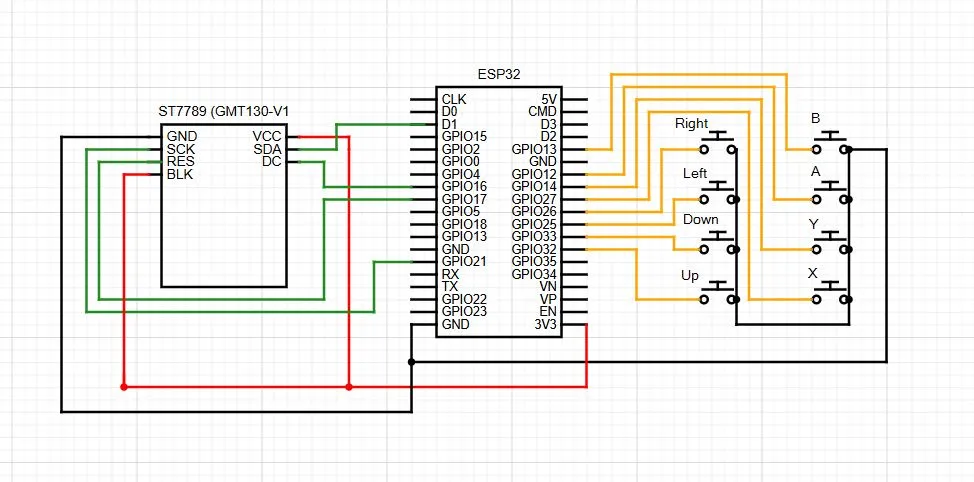Click the GPIO0 pin label
Screen dimensions: 974x482
tap(461, 161)
